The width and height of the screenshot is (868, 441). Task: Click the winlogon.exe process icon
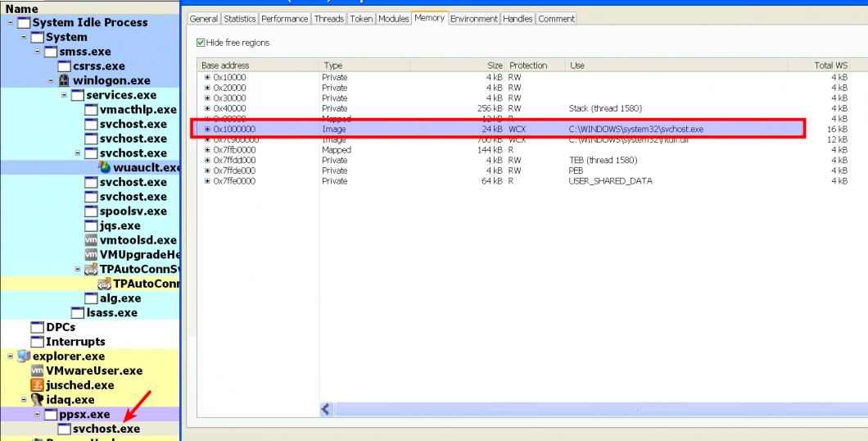64,80
